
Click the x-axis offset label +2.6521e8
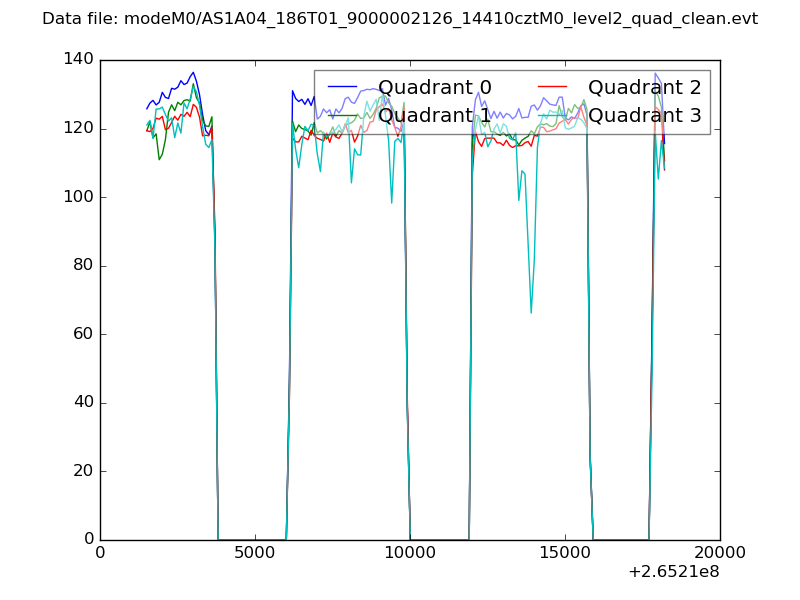pyautogui.click(x=674, y=573)
